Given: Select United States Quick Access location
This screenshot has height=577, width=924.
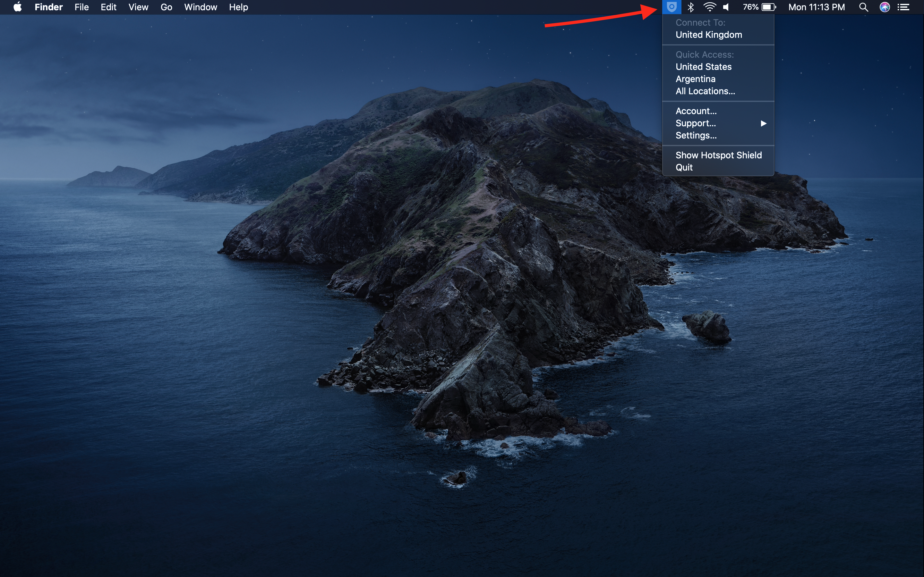Looking at the screenshot, I should (x=703, y=66).
